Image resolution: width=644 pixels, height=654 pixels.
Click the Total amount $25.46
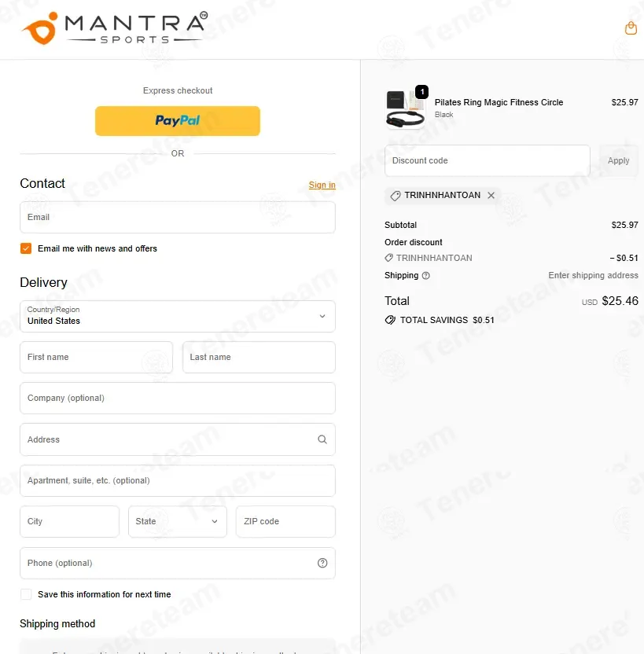620,301
